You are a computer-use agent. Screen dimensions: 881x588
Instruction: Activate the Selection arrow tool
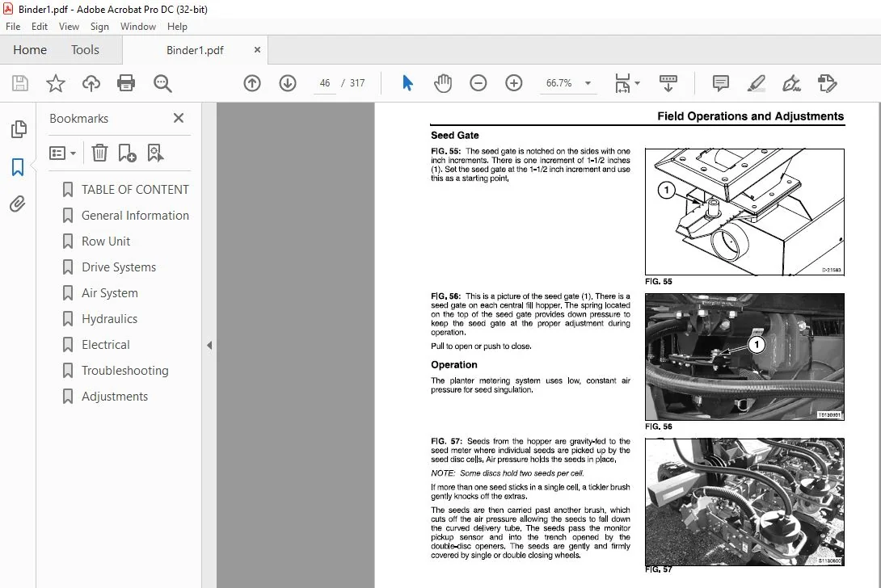408,83
